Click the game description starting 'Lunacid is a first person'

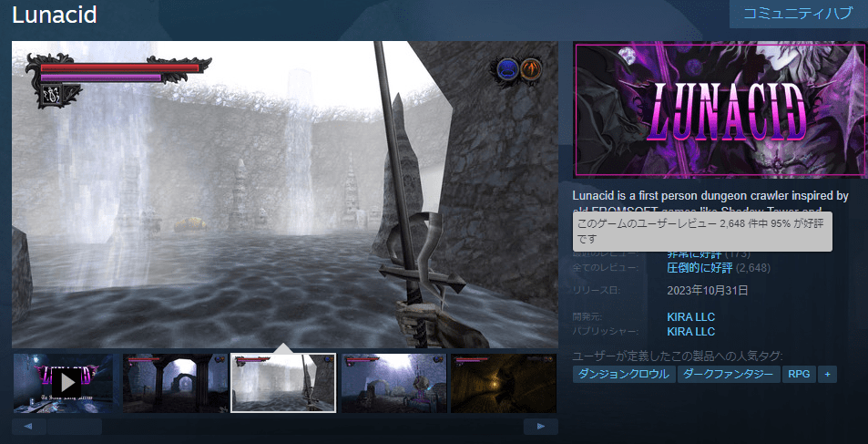(710, 203)
